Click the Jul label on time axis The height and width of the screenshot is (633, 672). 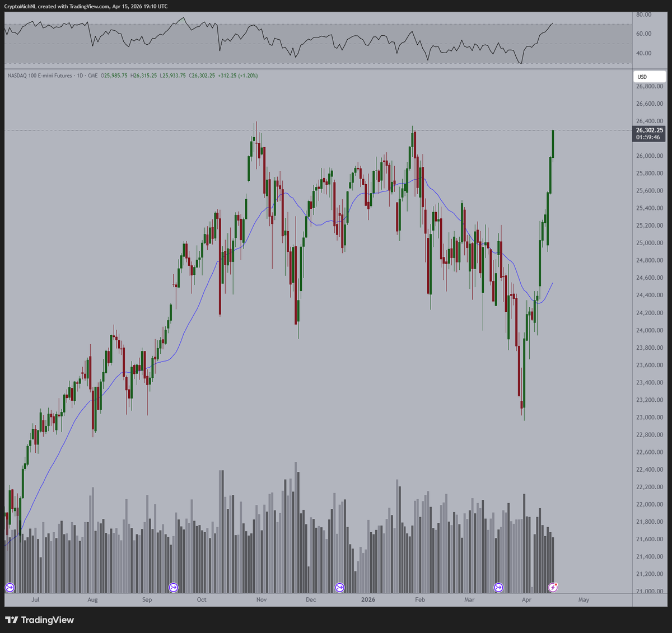(35, 599)
